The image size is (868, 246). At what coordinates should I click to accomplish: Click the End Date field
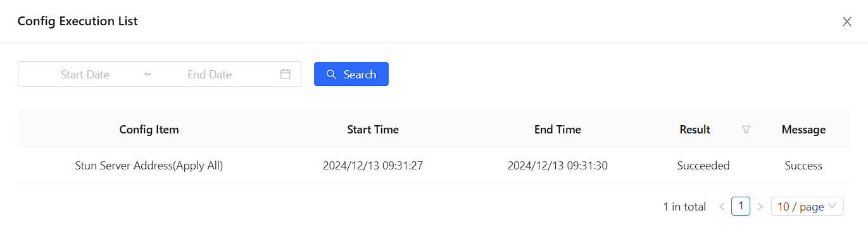(x=210, y=75)
